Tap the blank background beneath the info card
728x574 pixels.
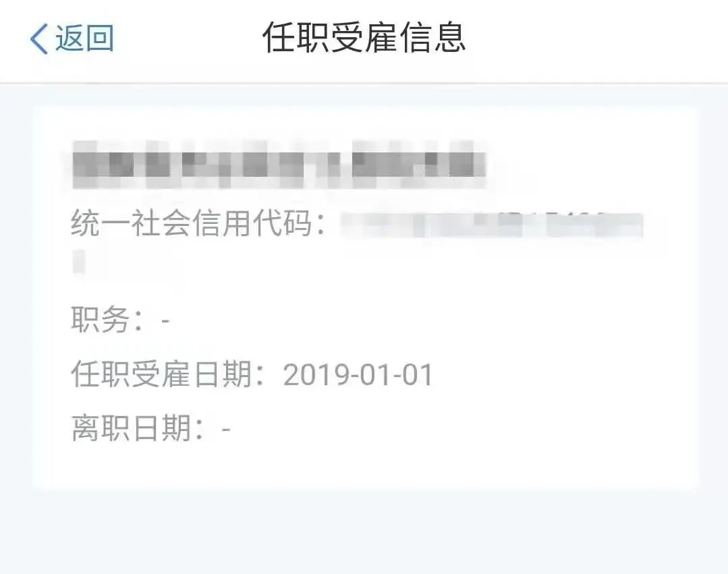coord(364,533)
